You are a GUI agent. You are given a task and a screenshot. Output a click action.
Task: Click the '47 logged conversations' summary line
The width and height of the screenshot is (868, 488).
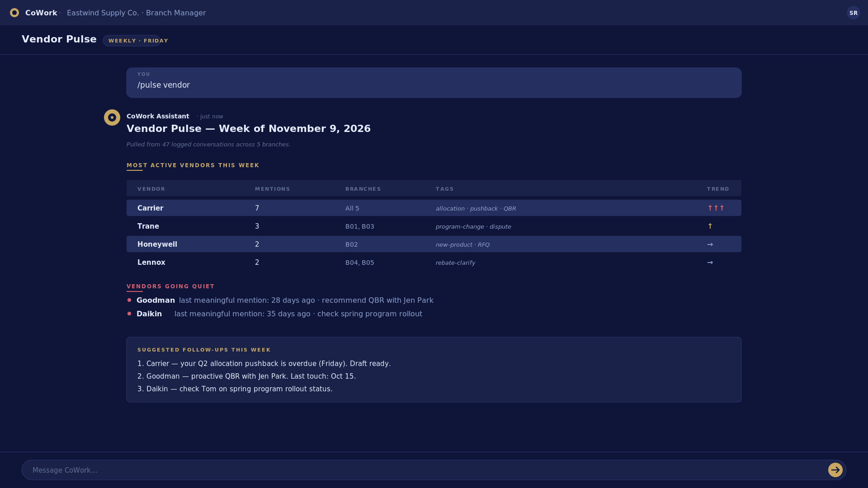point(208,145)
